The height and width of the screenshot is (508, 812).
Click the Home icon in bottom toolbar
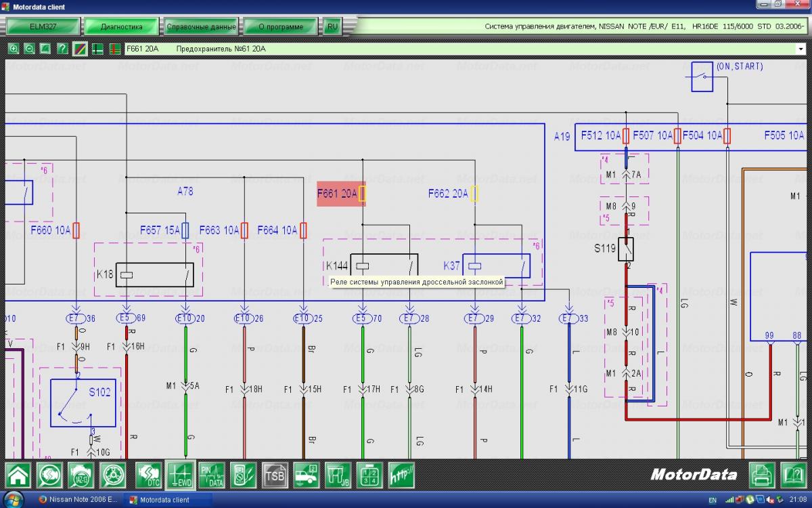pyautogui.click(x=18, y=475)
